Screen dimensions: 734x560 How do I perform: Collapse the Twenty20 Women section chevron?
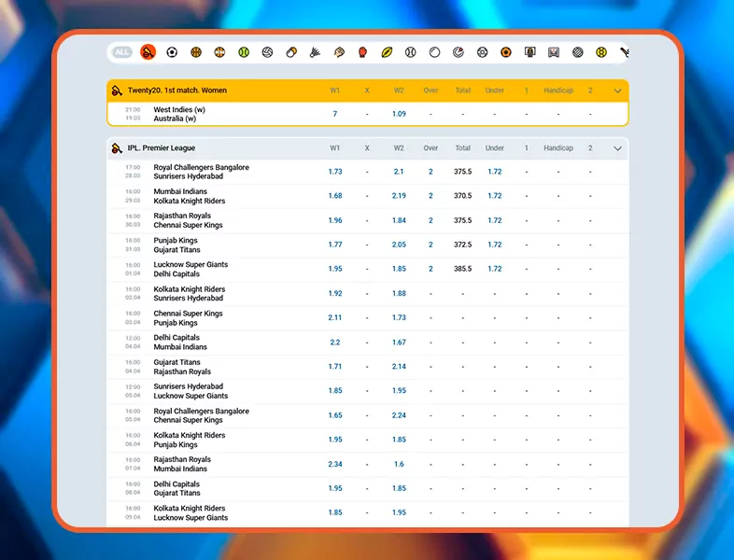pos(617,91)
